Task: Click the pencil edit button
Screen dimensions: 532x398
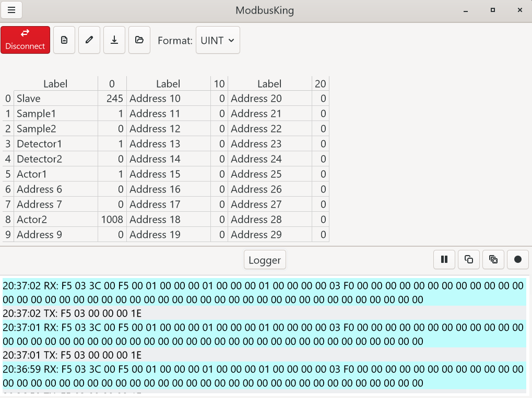Action: pyautogui.click(x=89, y=40)
